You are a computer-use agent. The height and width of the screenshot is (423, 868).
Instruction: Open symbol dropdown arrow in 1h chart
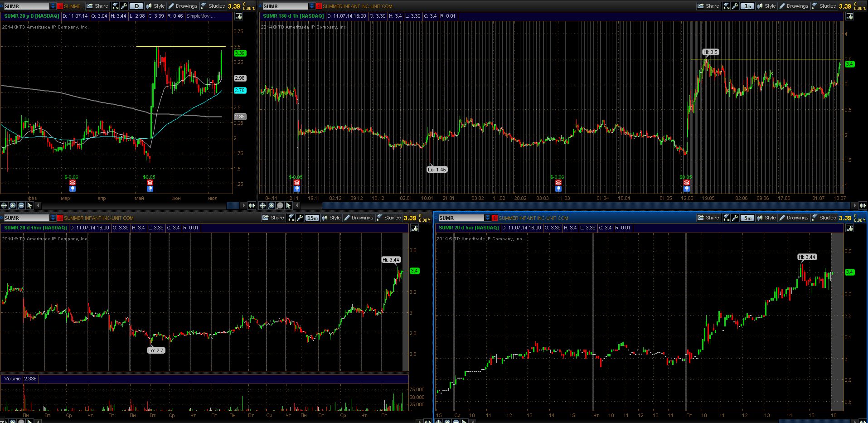[x=312, y=6]
